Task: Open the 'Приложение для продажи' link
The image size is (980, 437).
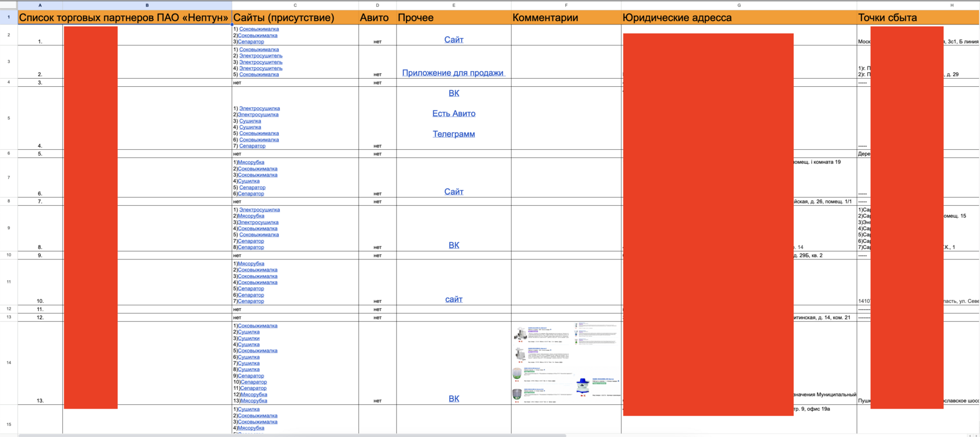Action: tap(453, 73)
